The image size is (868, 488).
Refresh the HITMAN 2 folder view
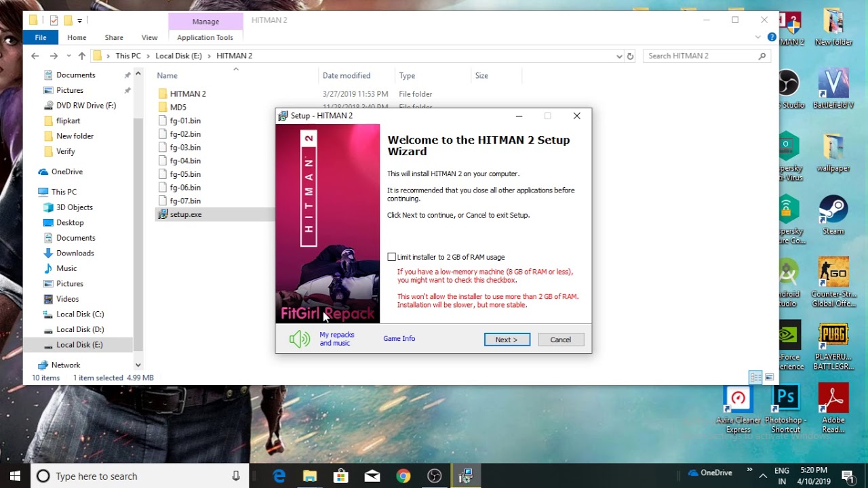pos(630,56)
